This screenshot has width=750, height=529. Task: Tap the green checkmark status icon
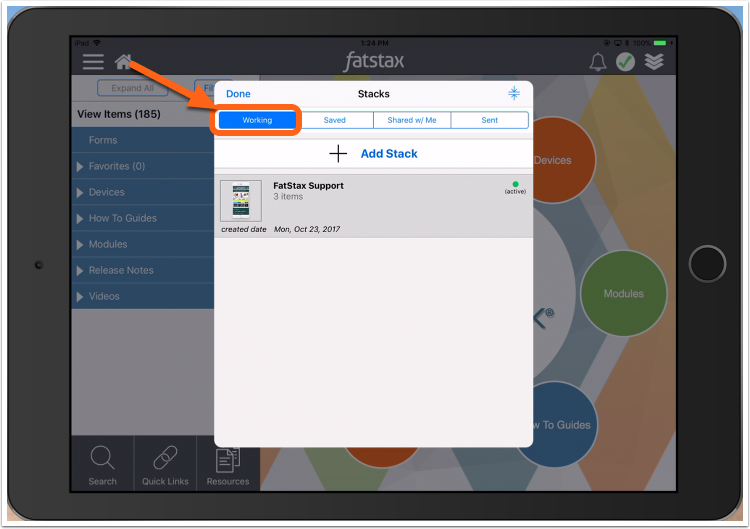click(625, 62)
